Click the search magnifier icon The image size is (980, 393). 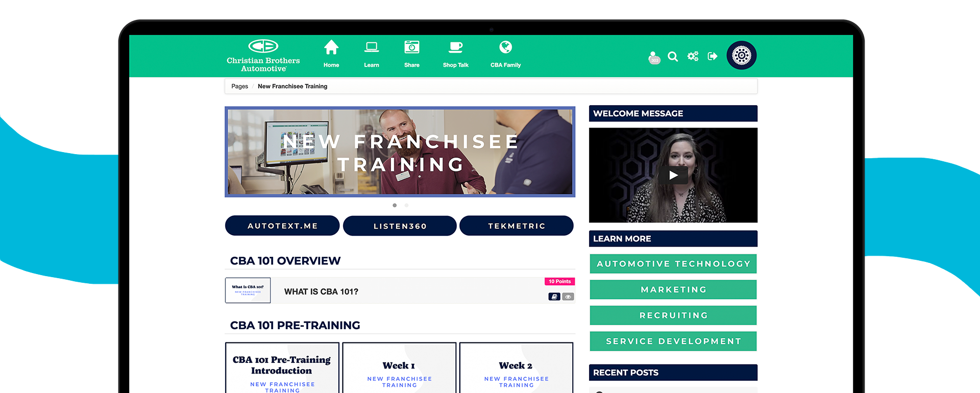tap(673, 56)
